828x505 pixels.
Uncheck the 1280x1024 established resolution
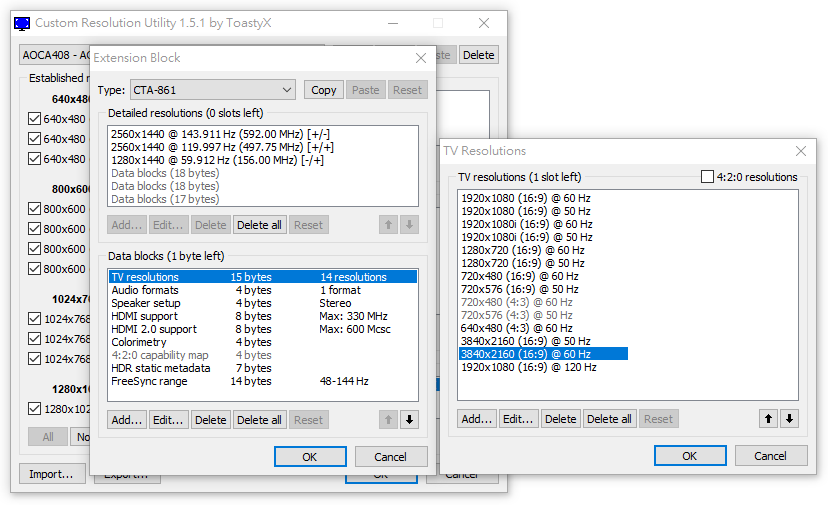[34, 408]
